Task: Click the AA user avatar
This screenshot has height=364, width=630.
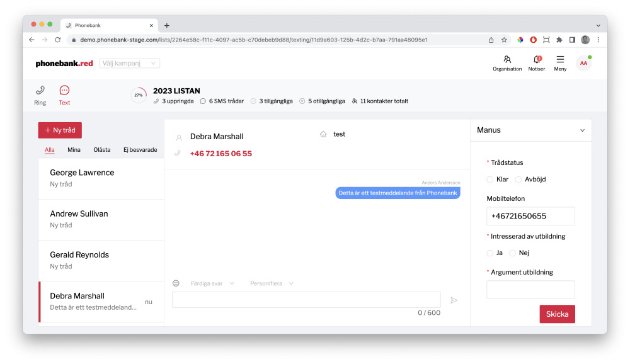Action: [x=583, y=63]
